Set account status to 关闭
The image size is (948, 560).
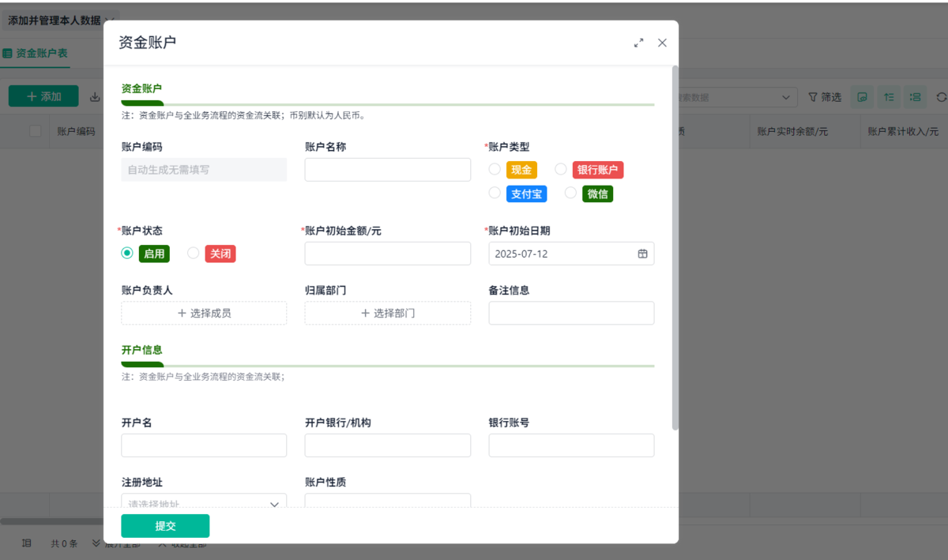pyautogui.click(x=193, y=254)
